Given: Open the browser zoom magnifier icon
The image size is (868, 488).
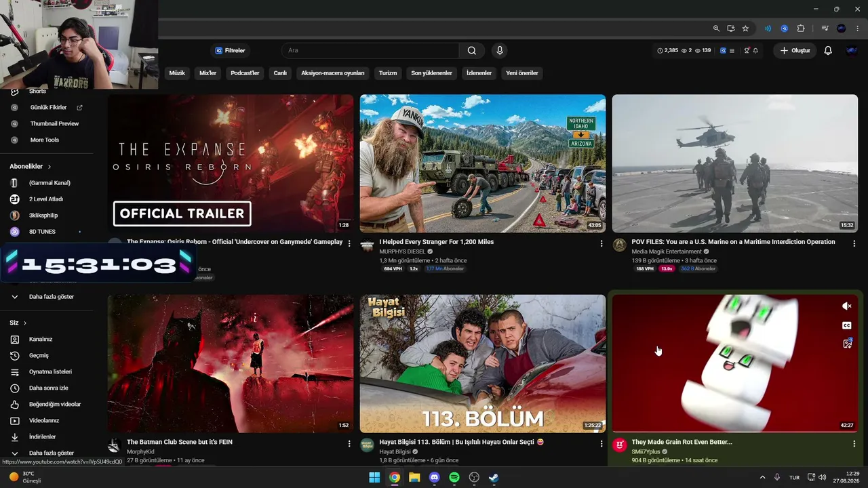Looking at the screenshot, I should click(716, 28).
